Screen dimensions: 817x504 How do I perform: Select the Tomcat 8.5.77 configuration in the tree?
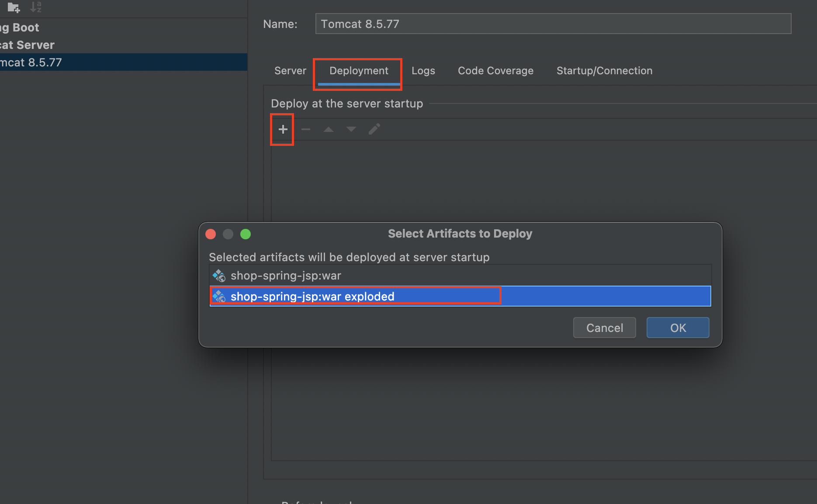[x=124, y=62]
